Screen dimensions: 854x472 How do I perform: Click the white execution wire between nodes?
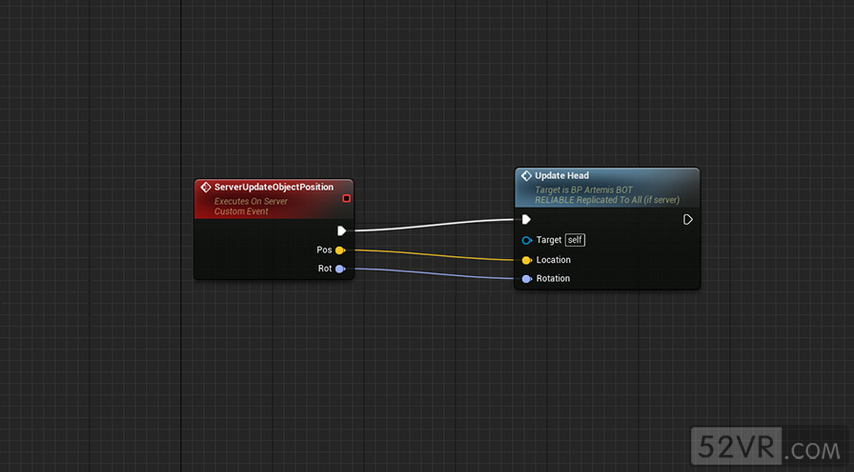pyautogui.click(x=430, y=225)
